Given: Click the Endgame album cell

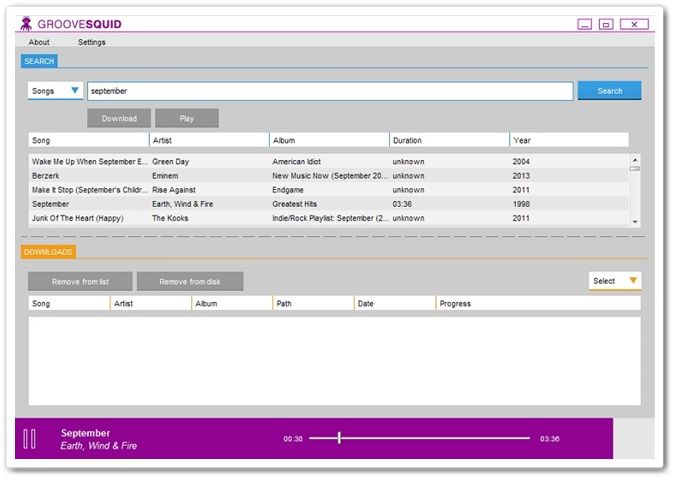Looking at the screenshot, I should (x=288, y=190).
